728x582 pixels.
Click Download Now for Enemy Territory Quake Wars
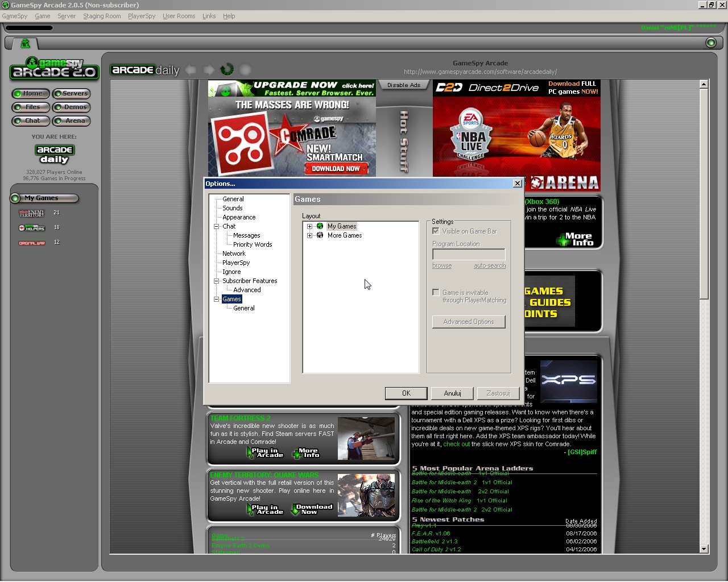(x=312, y=509)
